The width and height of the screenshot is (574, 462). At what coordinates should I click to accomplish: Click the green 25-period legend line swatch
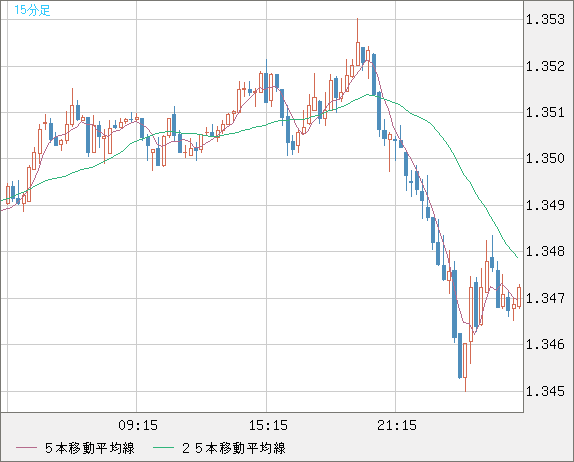163,448
